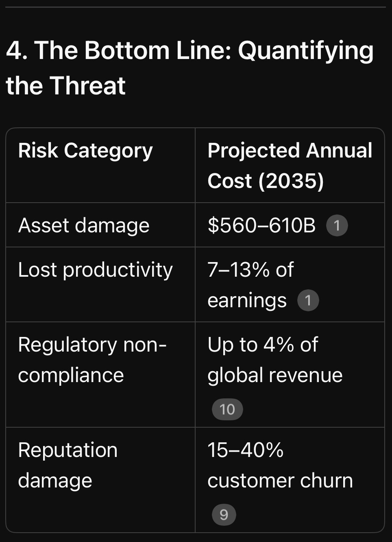Screen dimensions: 392x542
Task: Click the 'Lost productivity' cell
Action: coord(96,270)
